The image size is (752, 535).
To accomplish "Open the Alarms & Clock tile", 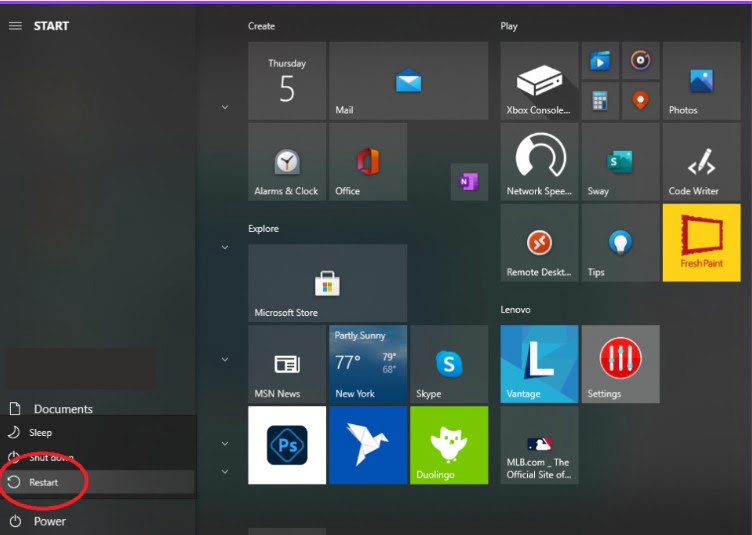I will (287, 162).
